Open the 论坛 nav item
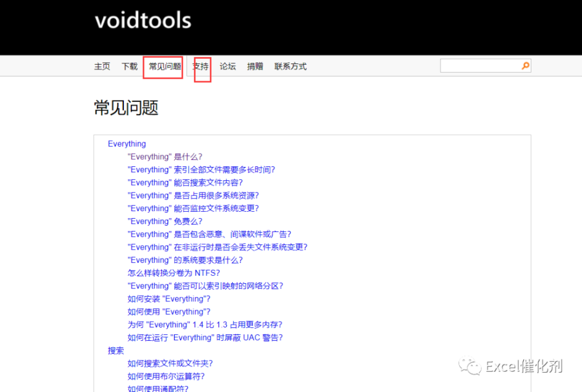Viewport: 582px width, 392px height. pos(228,66)
